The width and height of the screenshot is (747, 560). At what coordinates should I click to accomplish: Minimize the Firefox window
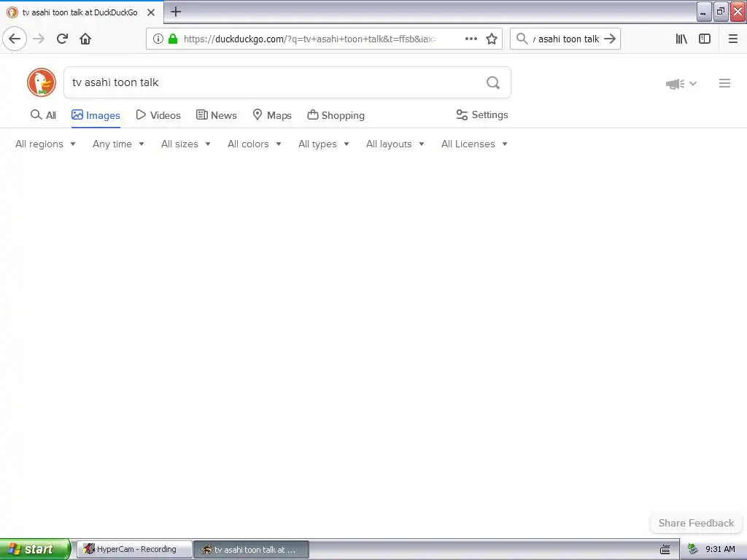704,12
